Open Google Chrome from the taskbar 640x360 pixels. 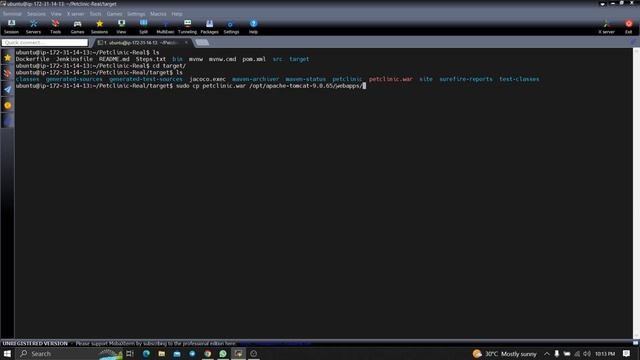[x=207, y=353]
